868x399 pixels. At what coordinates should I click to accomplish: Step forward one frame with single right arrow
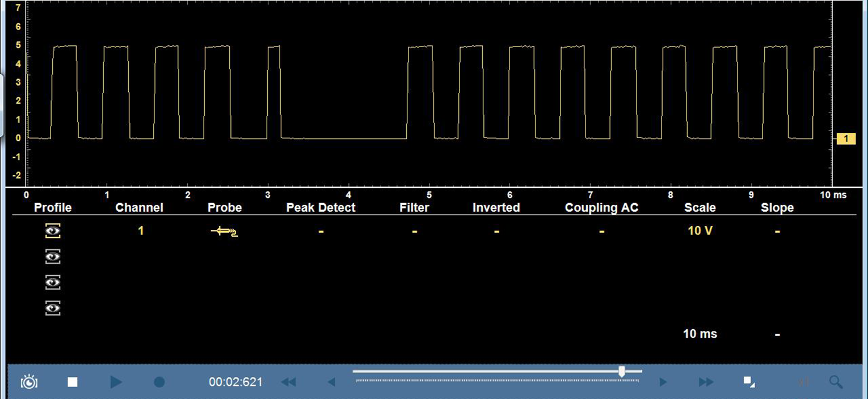pos(663,382)
